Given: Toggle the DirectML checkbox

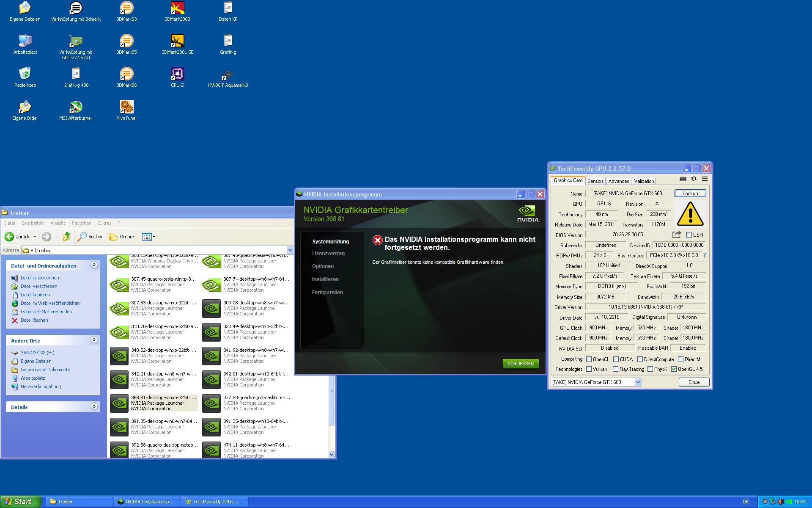Looking at the screenshot, I should click(x=680, y=359).
